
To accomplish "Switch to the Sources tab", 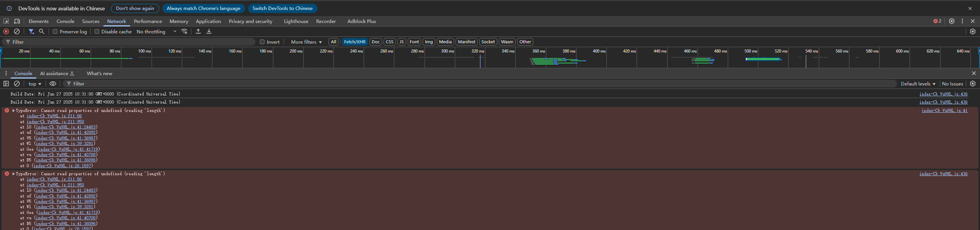I will click(91, 21).
